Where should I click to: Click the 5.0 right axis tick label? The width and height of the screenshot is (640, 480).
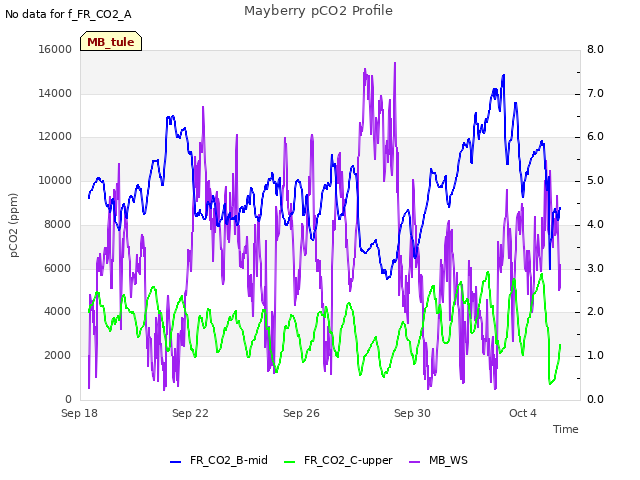tap(595, 180)
